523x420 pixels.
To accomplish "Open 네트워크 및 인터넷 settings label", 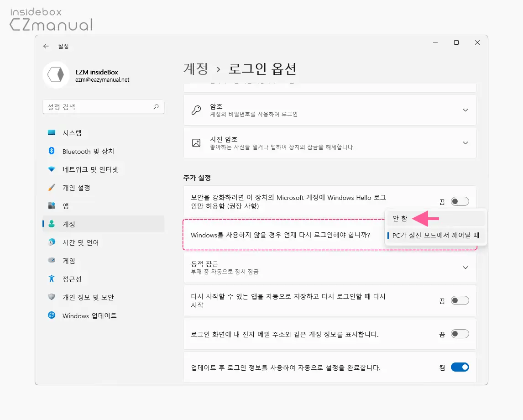I will tap(90, 169).
